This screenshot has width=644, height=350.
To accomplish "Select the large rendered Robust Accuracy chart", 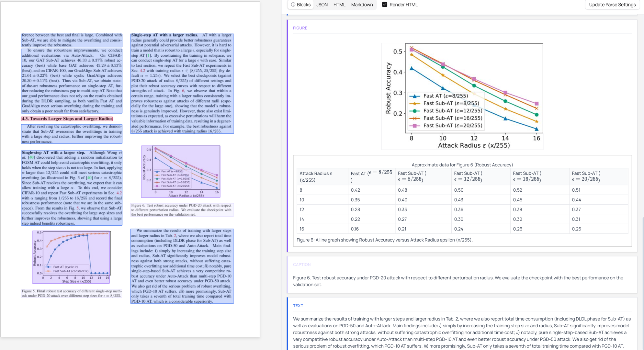I will [462, 96].
